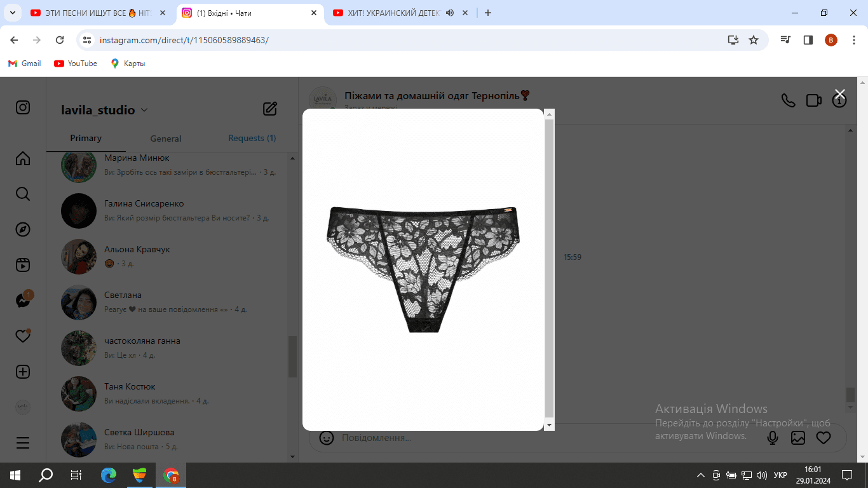Click the image preview scrollbar up arrow

click(x=550, y=114)
